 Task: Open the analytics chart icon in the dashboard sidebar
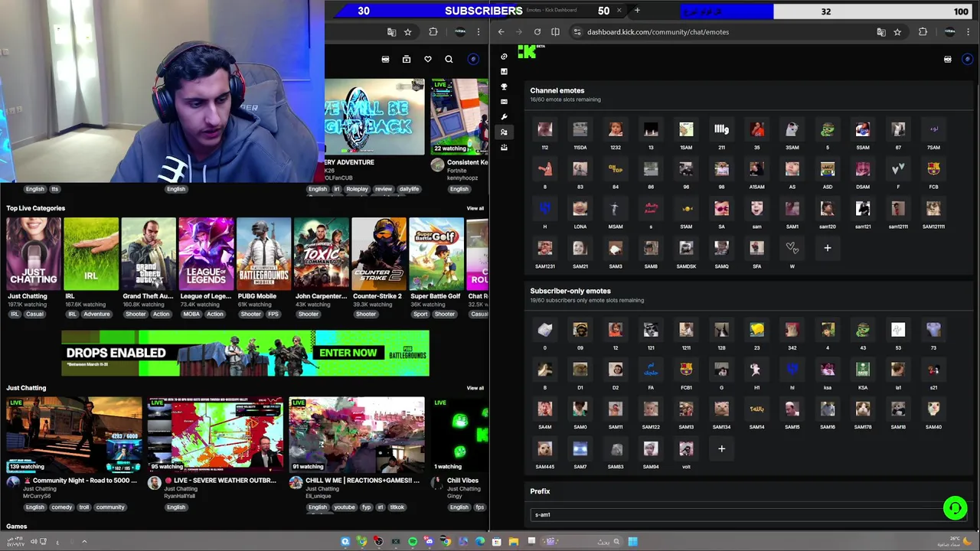504,71
